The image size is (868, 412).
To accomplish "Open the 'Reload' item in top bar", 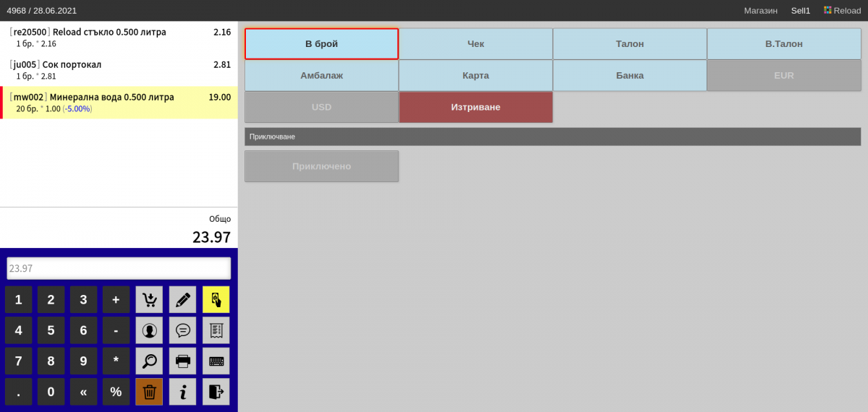I will tap(842, 11).
